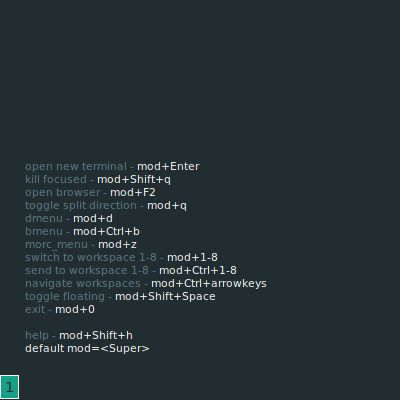Click the 'bmenu' help entry
The height and width of the screenshot is (400, 400).
point(82,231)
